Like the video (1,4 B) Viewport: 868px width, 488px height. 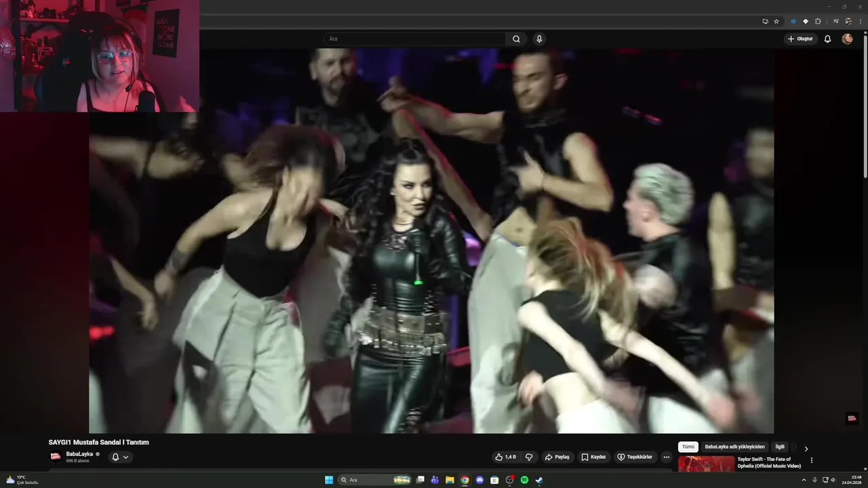507,457
